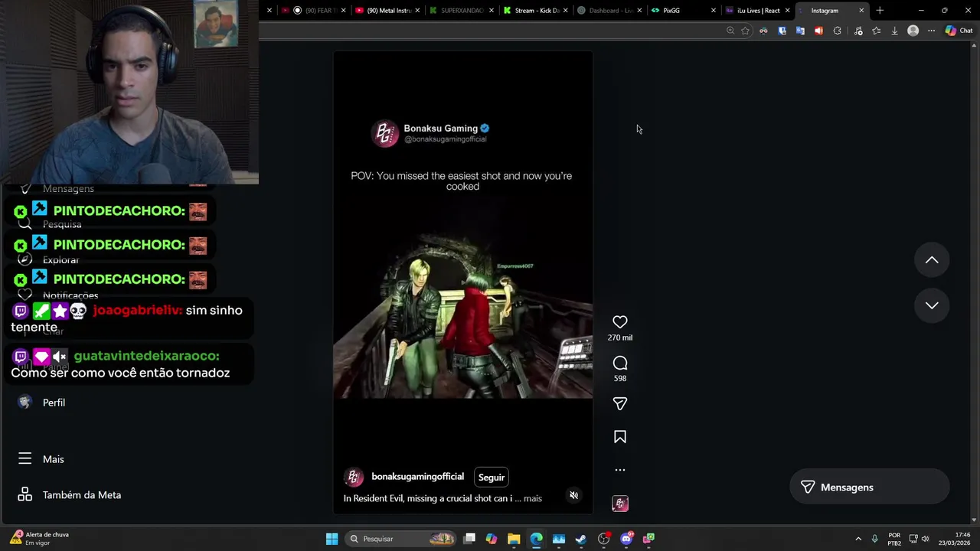Open the Copilot Chat button in Edge
Viewport: 980px width, 551px height.
[x=959, y=31]
